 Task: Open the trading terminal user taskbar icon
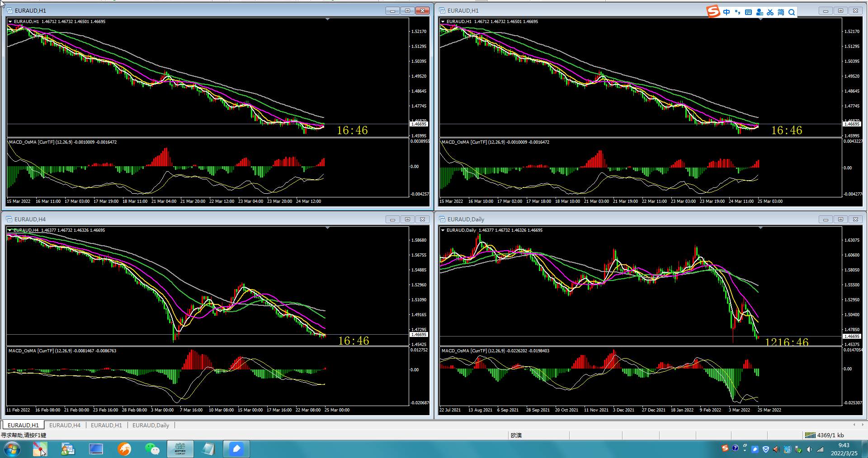point(68,449)
